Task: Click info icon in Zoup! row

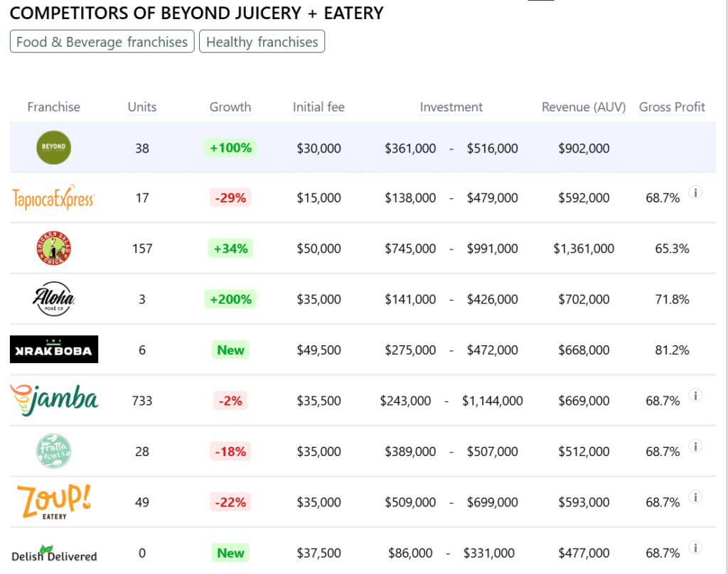Action: [x=695, y=497]
